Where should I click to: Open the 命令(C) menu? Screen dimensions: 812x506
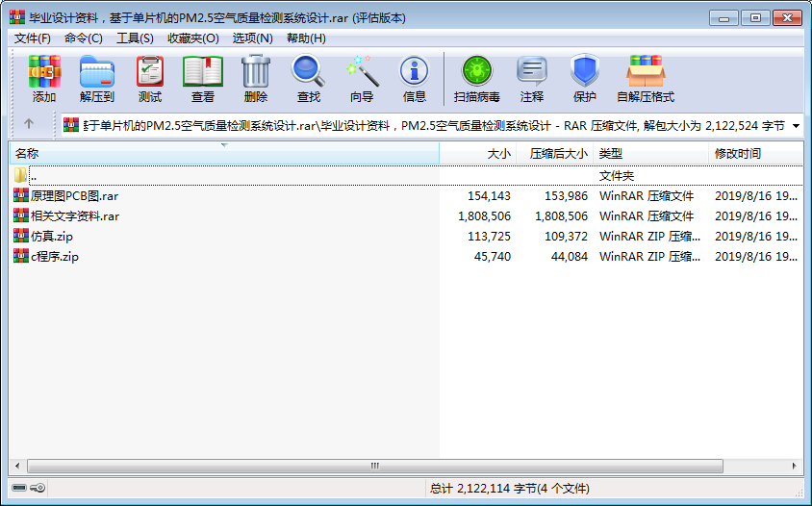(x=84, y=38)
